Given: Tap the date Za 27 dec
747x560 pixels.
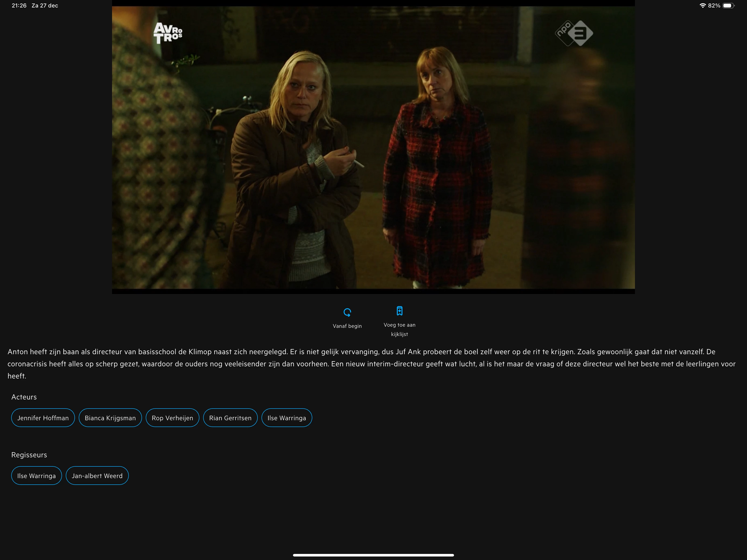Looking at the screenshot, I should click(45, 5).
